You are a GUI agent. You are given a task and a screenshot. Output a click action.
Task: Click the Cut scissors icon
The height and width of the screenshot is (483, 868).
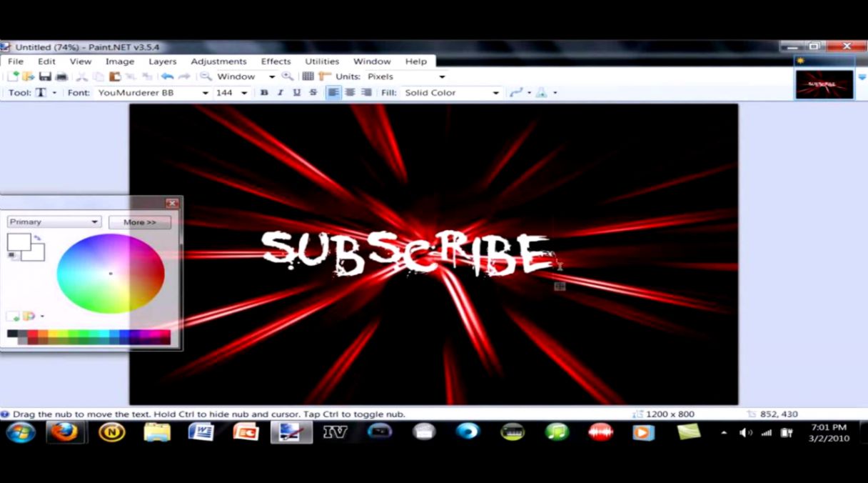pos(82,76)
